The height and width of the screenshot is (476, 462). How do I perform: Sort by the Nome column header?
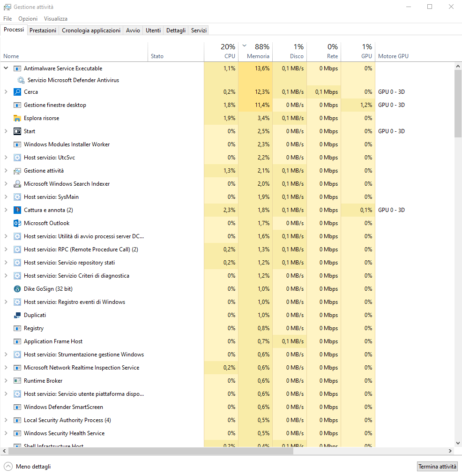point(74,51)
